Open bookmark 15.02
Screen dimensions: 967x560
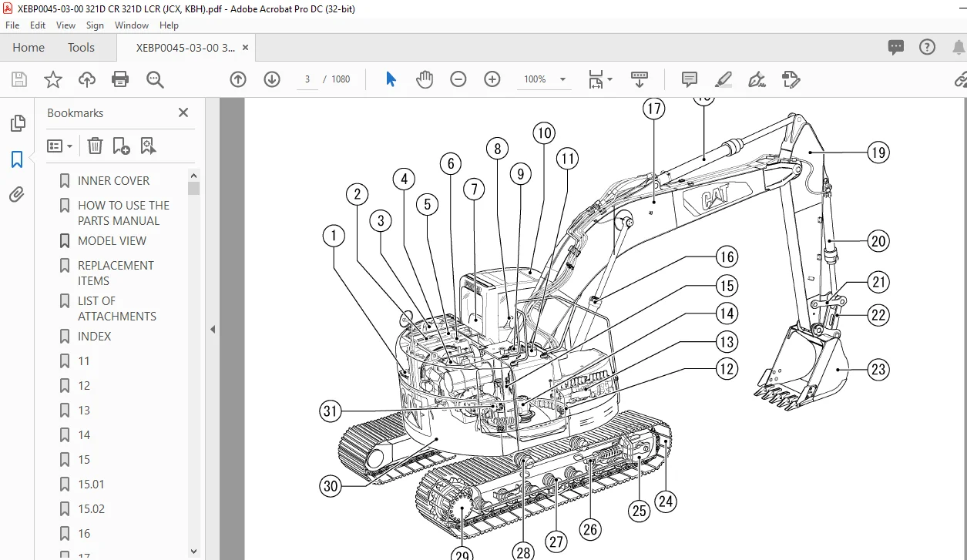pos(91,508)
